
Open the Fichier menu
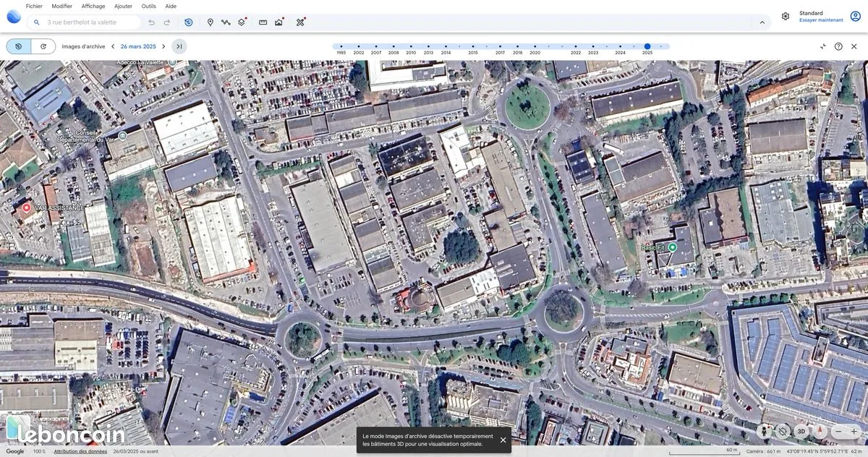click(x=34, y=6)
